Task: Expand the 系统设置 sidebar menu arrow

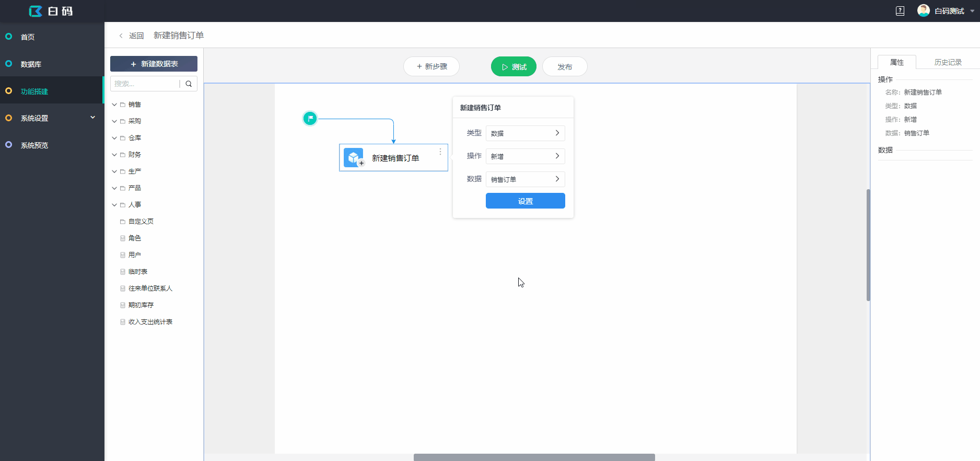Action: [x=92, y=118]
